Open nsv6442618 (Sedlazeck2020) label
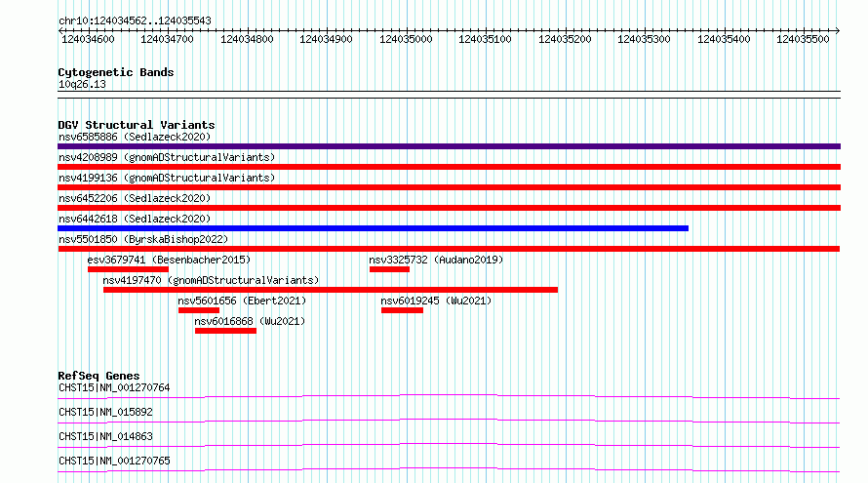 click(135, 219)
